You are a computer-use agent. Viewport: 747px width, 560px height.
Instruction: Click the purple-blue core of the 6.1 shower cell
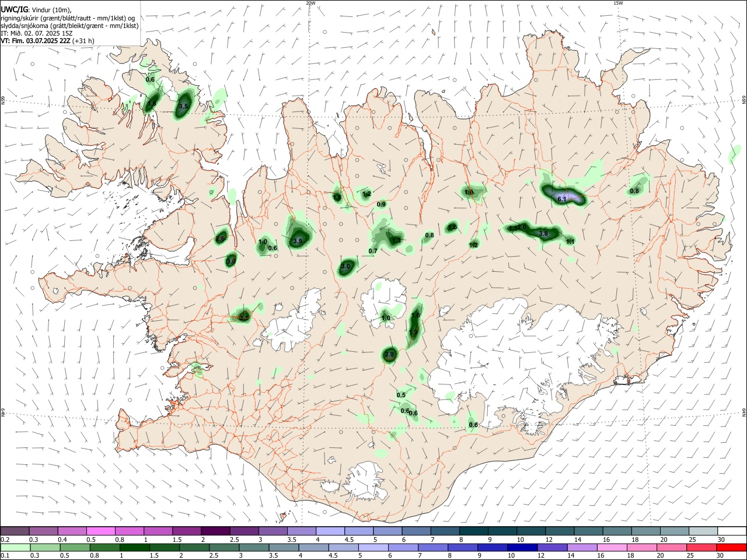click(x=569, y=197)
